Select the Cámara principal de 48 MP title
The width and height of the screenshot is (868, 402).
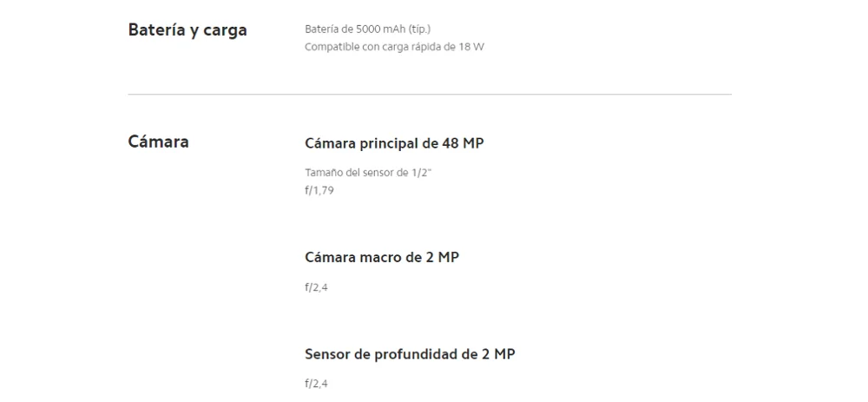pyautogui.click(x=394, y=143)
